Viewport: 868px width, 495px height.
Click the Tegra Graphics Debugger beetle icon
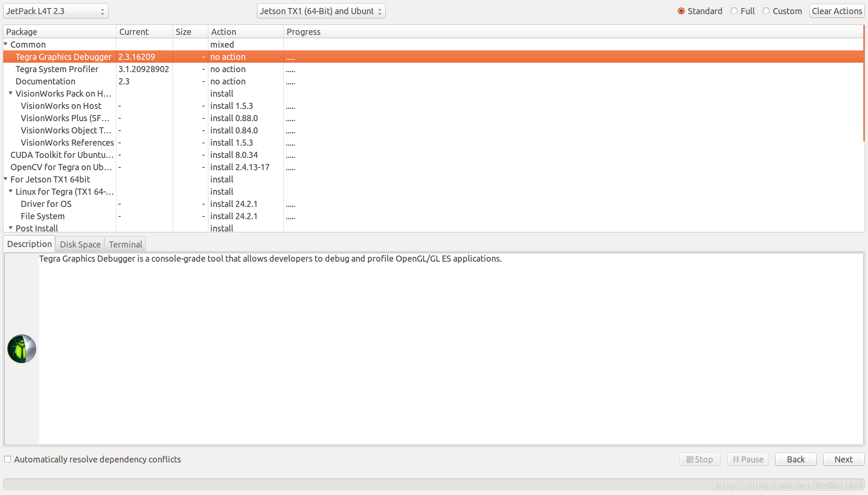click(22, 349)
